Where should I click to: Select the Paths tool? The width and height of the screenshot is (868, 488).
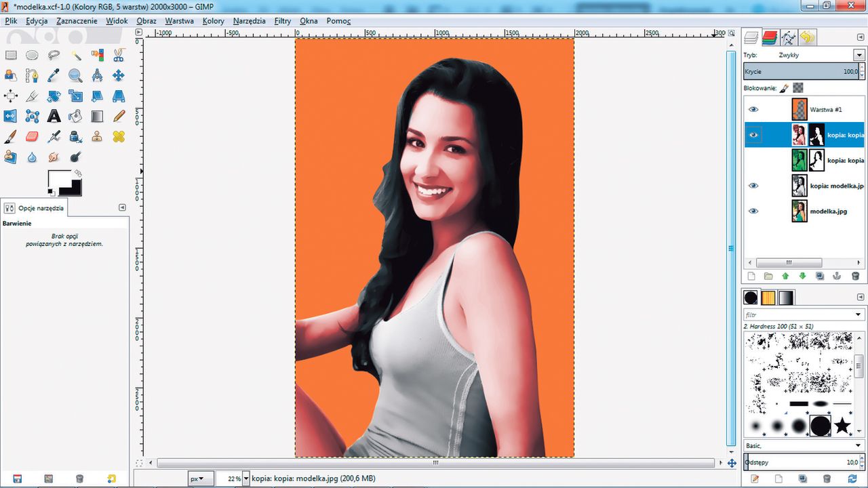point(32,75)
